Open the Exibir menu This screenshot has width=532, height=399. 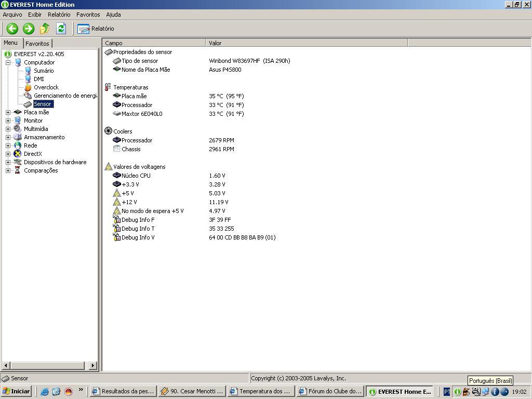pyautogui.click(x=35, y=15)
